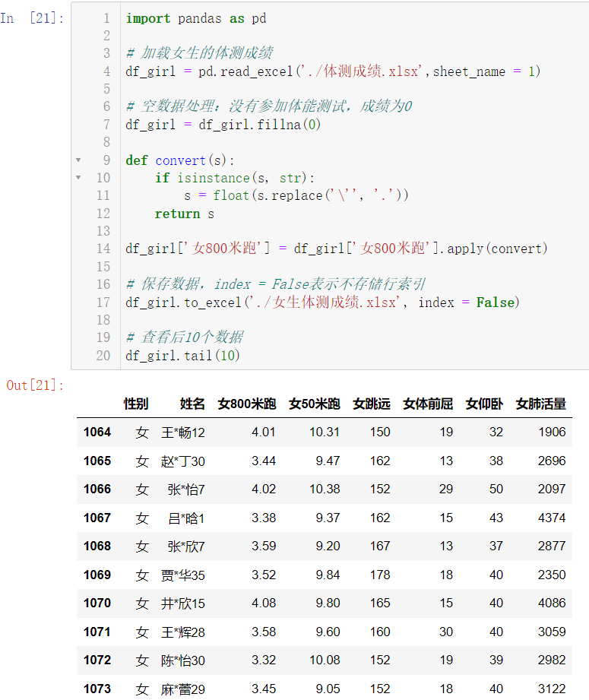This screenshot has width=589, height=700.
Task: Click the '女仰卧' column header
Action: click(x=485, y=404)
